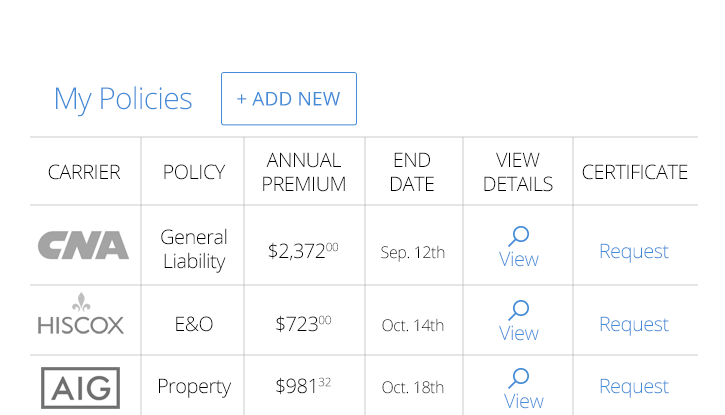725x415 pixels.
Task: Click the END DATE column header
Action: [412, 172]
